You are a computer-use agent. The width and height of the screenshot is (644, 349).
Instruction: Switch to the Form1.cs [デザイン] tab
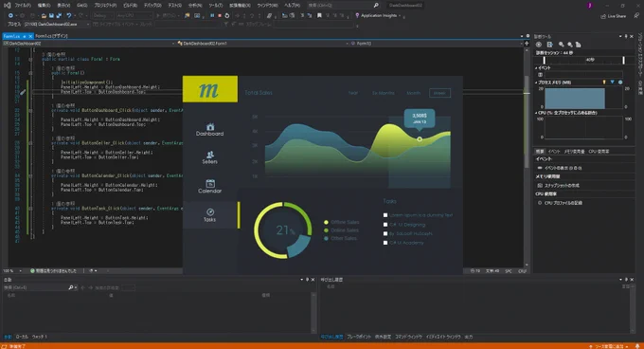coord(51,36)
